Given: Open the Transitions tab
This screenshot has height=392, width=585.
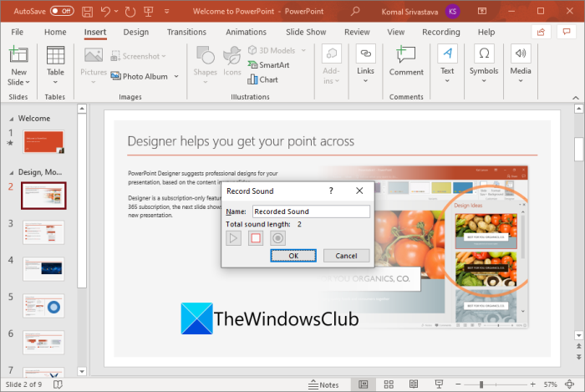Looking at the screenshot, I should 186,32.
